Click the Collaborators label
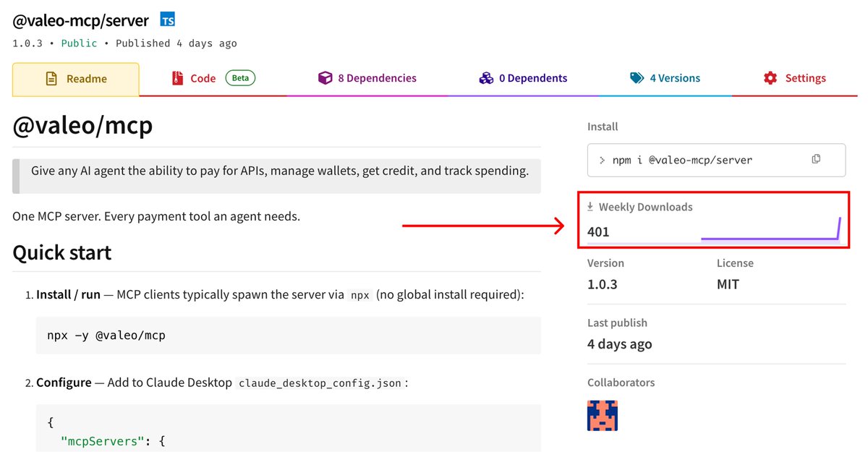868x452 pixels. click(x=621, y=383)
